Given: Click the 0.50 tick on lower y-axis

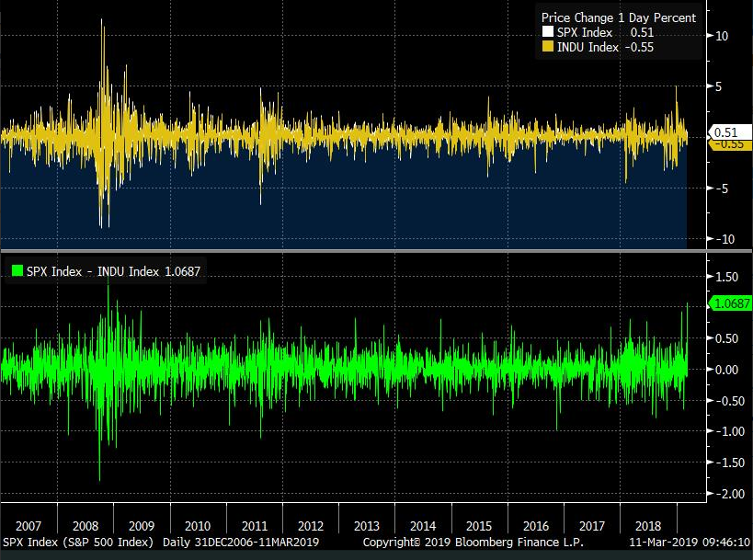Looking at the screenshot, I should pos(726,338).
